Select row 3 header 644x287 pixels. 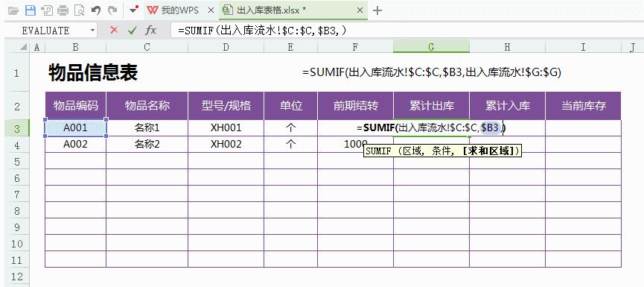pos(17,128)
